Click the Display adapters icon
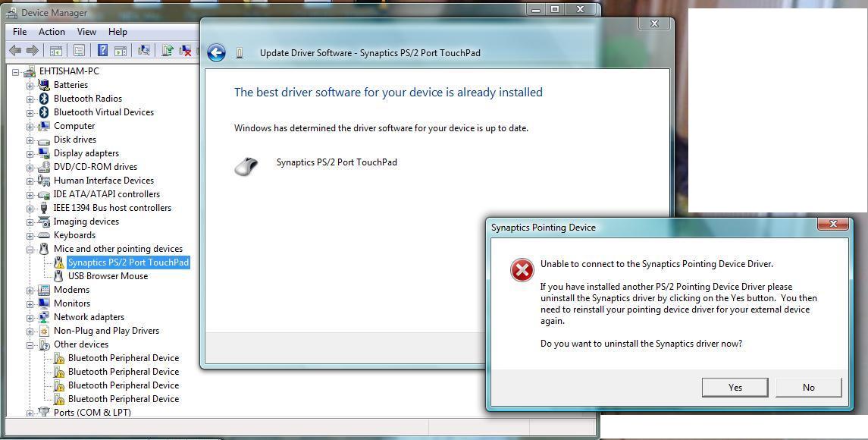The image size is (868, 440). coord(44,153)
